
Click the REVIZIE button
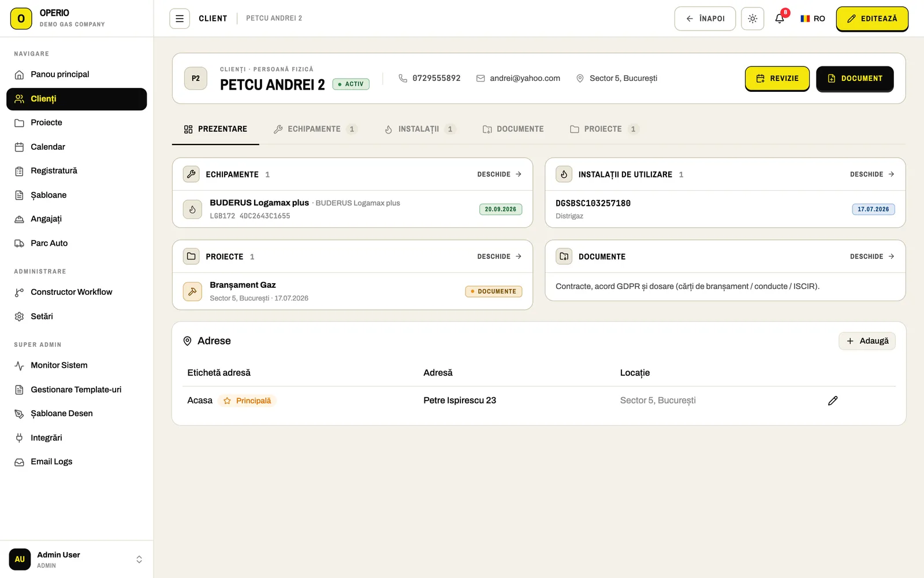777,79
